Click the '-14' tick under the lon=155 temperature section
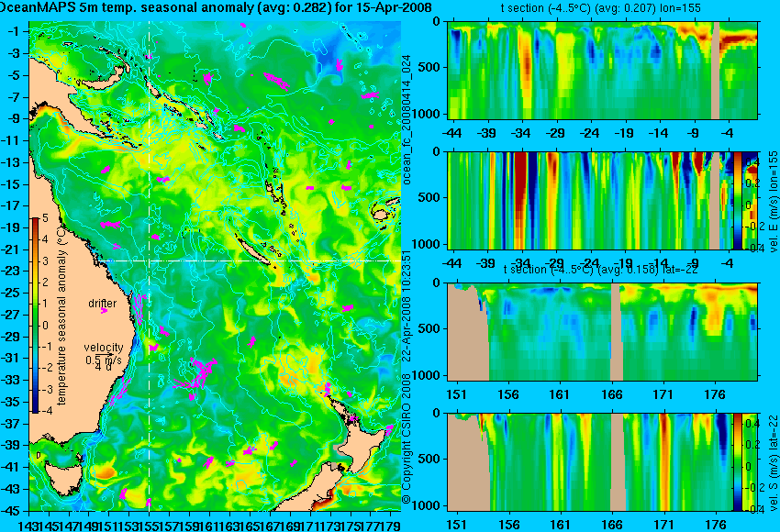The width and height of the screenshot is (780, 532). tap(659, 133)
